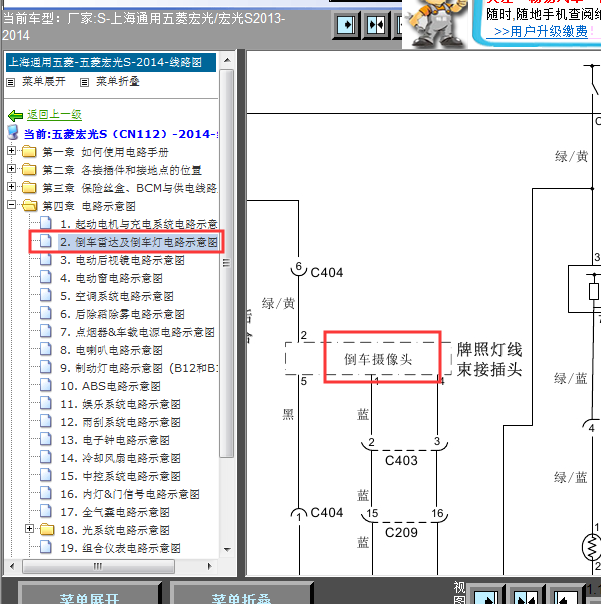Expand 18. 光系统电路示意图 folder
601x604 pixels.
click(x=29, y=528)
